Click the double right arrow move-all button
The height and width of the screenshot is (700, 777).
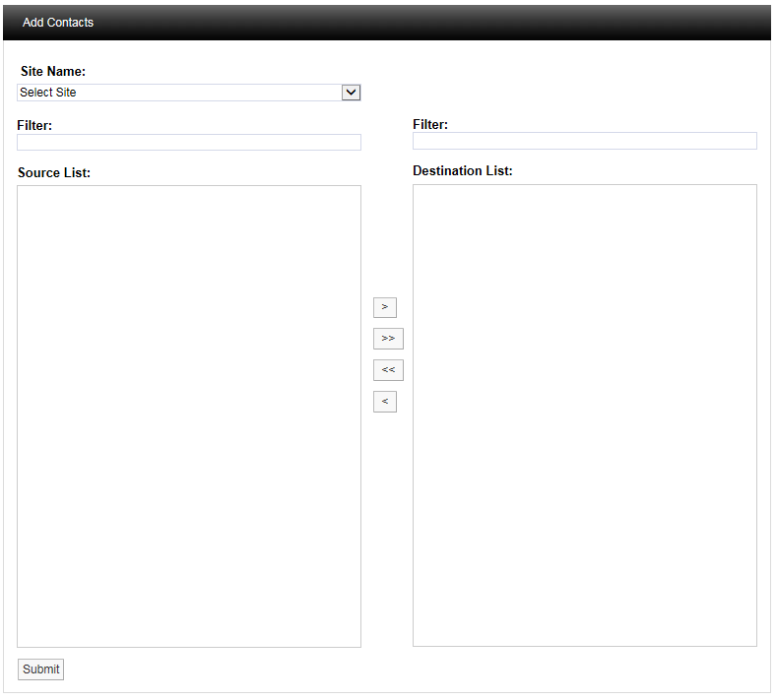click(x=388, y=339)
